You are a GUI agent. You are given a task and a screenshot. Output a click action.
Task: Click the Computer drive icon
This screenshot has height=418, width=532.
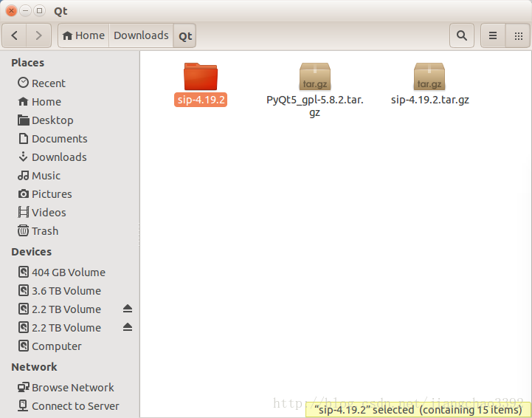pos(23,346)
